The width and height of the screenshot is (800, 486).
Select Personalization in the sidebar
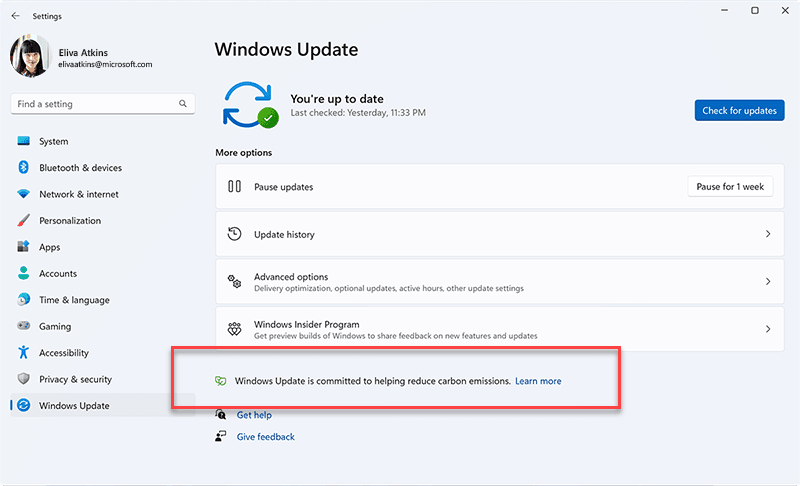(x=103, y=221)
